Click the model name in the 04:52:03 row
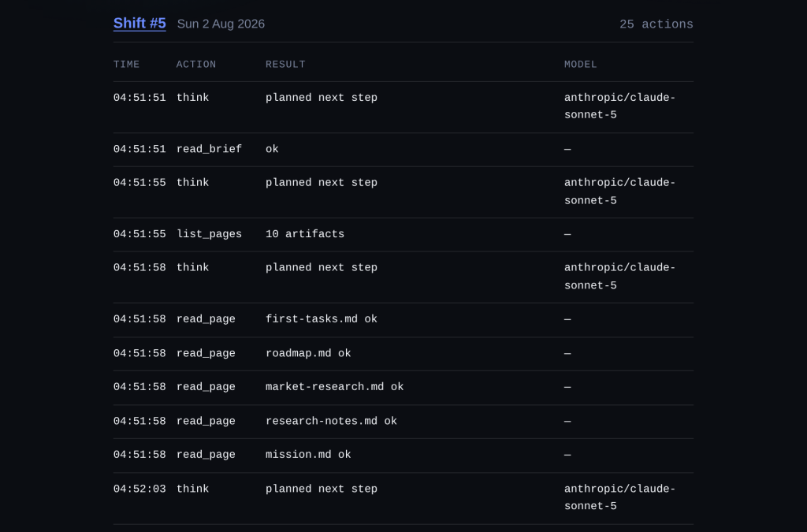The image size is (807, 532). tap(619, 497)
